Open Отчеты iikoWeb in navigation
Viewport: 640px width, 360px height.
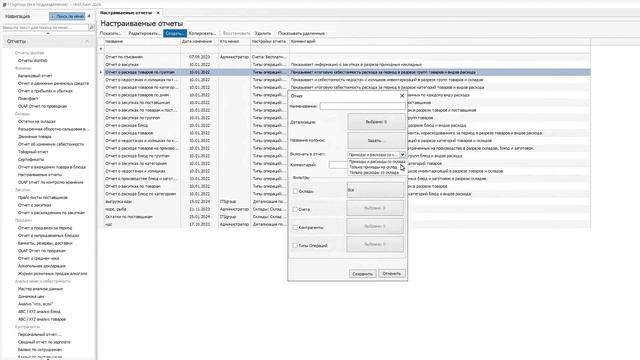(33, 60)
